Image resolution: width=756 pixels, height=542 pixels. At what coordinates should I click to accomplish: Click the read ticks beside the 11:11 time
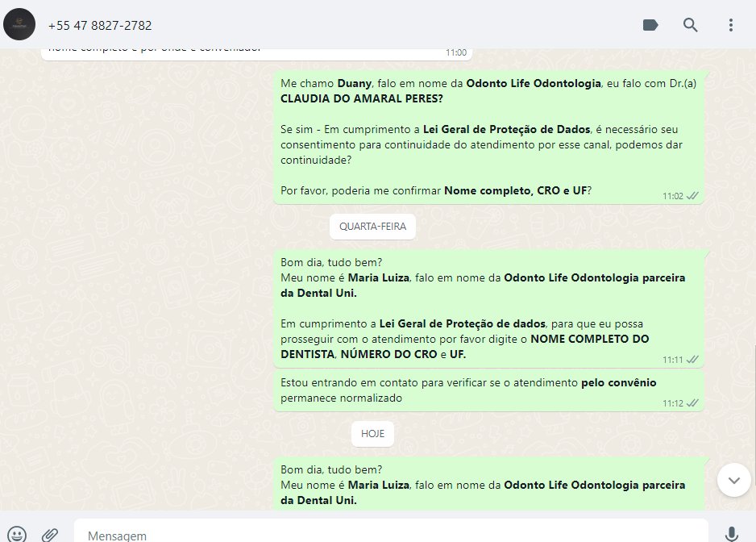pos(692,360)
